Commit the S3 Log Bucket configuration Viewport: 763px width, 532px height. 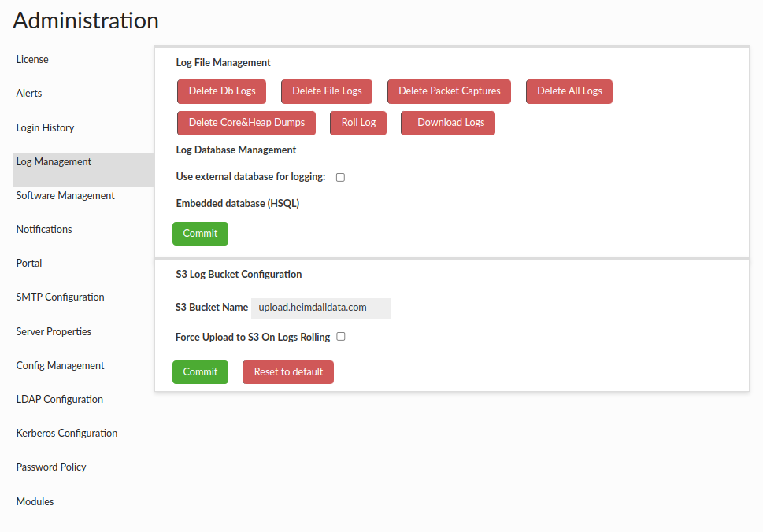(x=200, y=372)
